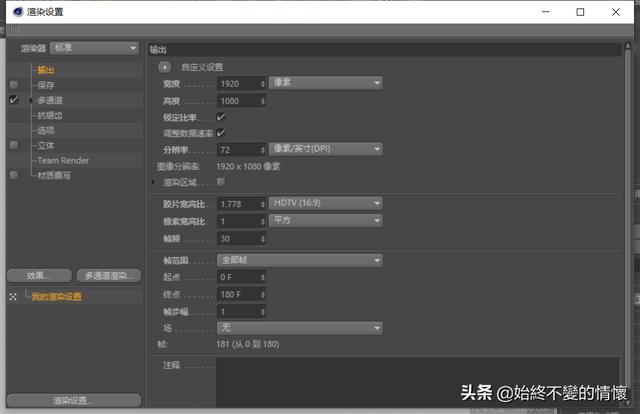
Task: Expand the 渲染区域 disclosure triangle
Action: (x=153, y=182)
